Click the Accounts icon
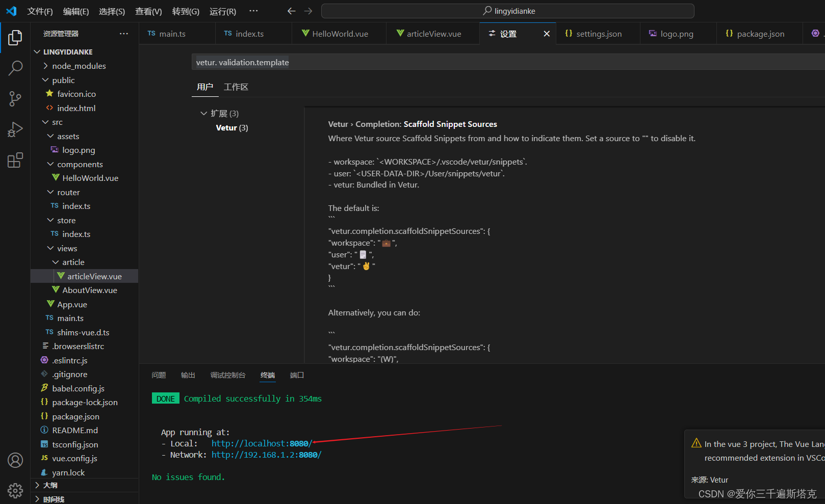 (15, 460)
